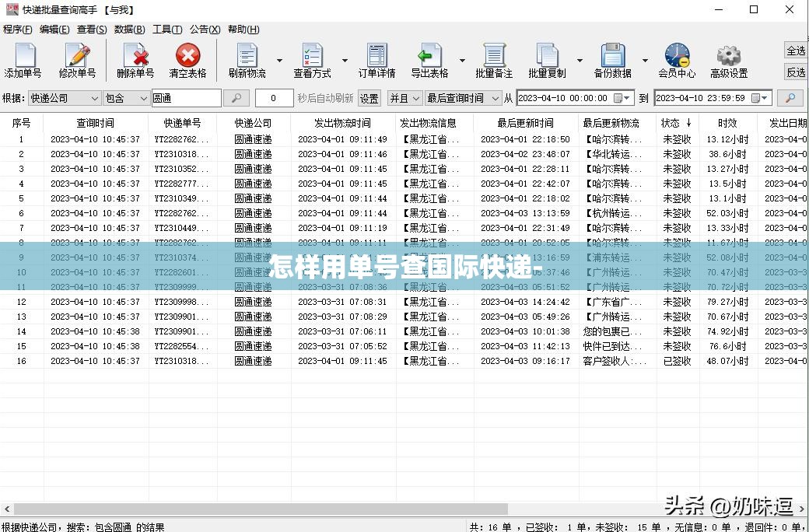Image resolution: width=809 pixels, height=532 pixels.
Task: Sort by the 时效 column header
Action: coord(727,123)
